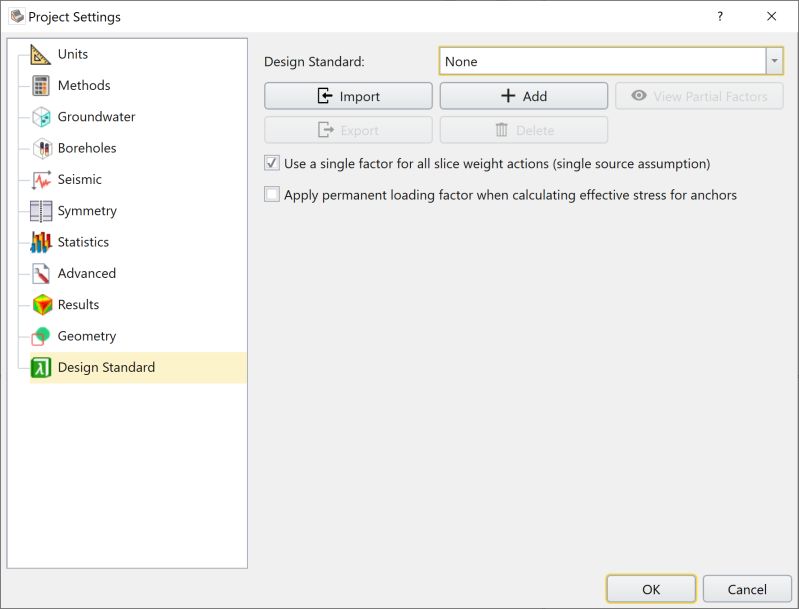Open the Units settings page
799x609 pixels.
point(72,54)
